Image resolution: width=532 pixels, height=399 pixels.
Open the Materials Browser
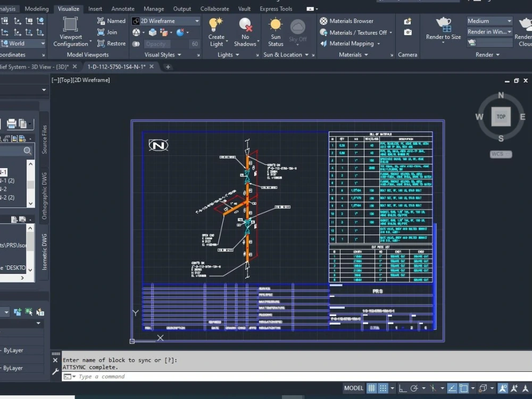pyautogui.click(x=346, y=21)
